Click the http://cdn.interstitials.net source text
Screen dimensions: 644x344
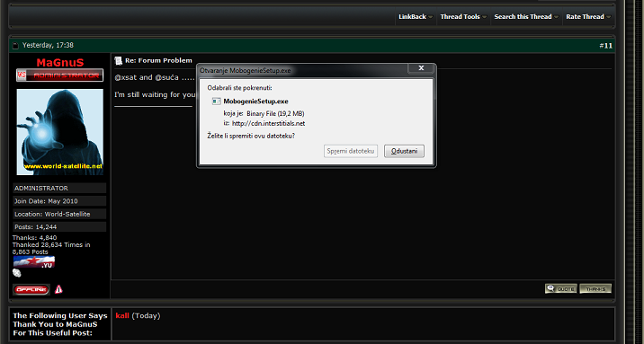(x=269, y=123)
